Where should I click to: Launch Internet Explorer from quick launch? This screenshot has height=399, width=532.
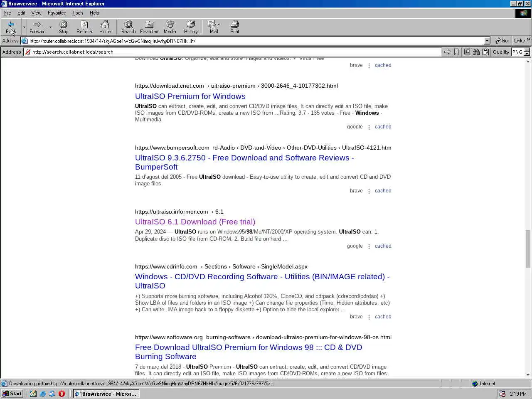43,394
